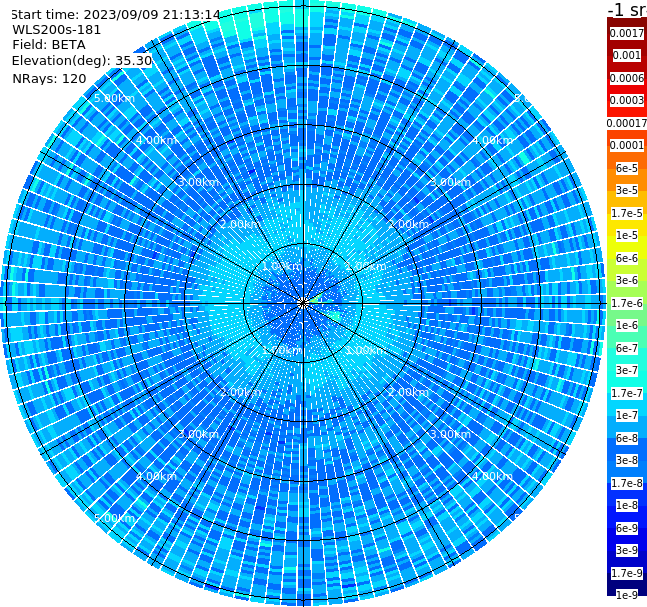647x607 pixels.
Task: Click the Start time 2023/09/09 21:13:14 text
Action: [115, 14]
